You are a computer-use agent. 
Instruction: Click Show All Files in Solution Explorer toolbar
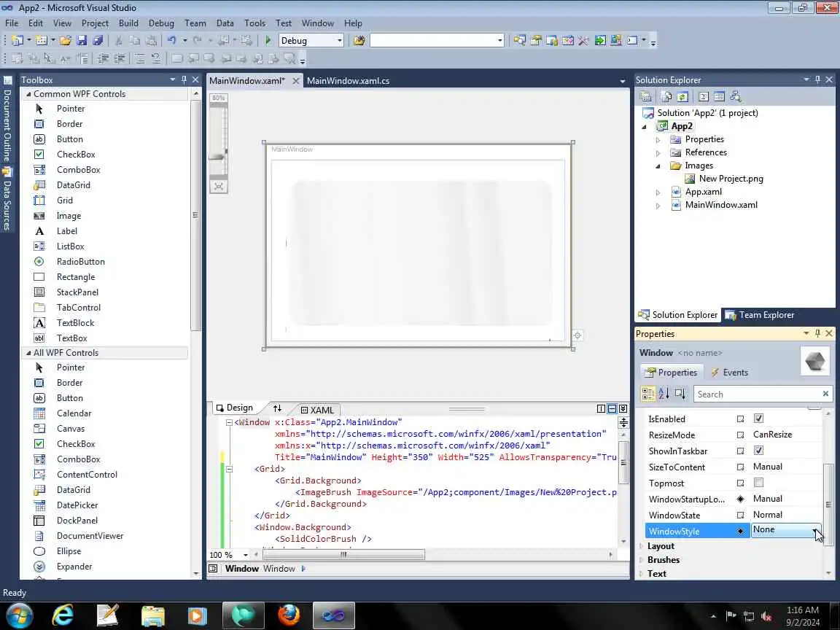coord(666,96)
